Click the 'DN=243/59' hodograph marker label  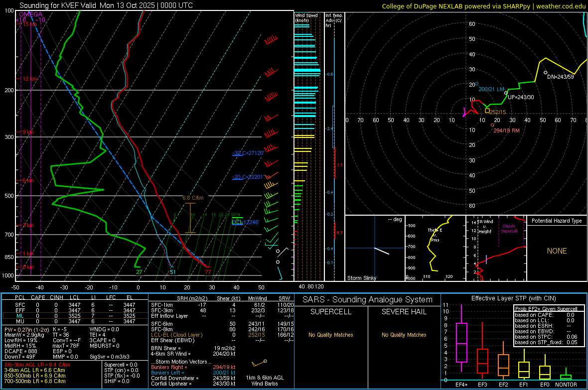coord(560,77)
